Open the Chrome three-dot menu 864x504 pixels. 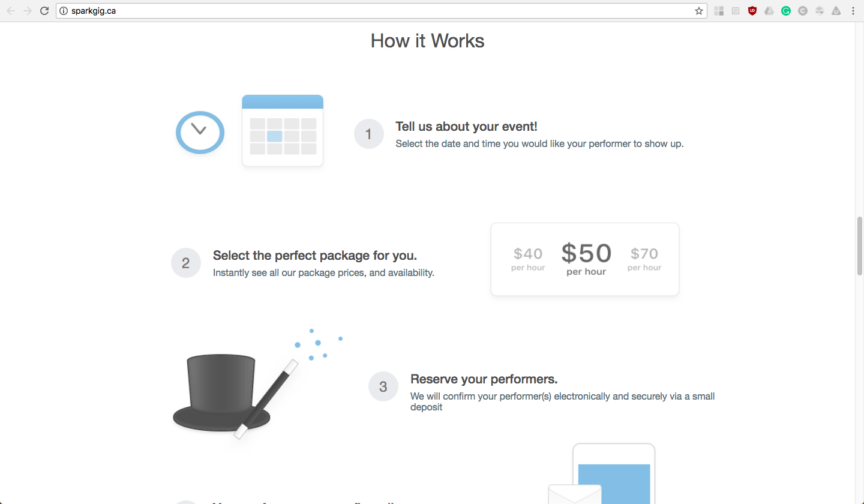coord(853,11)
